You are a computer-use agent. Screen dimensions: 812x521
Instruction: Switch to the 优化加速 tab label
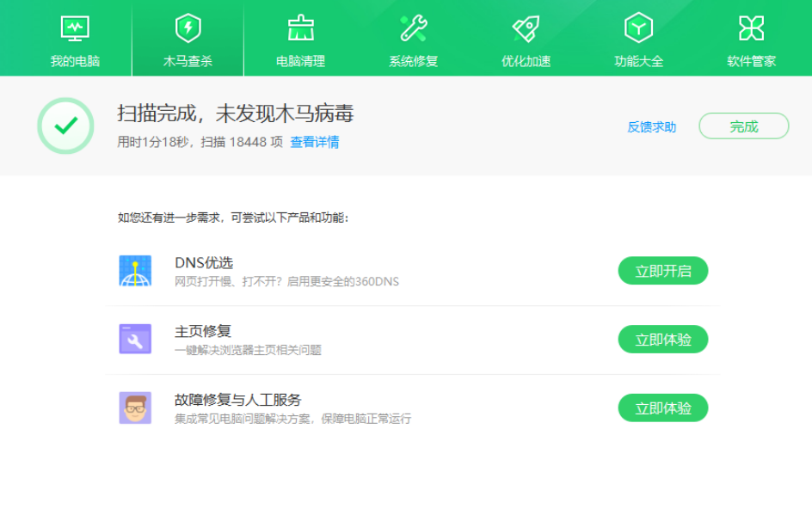526,61
